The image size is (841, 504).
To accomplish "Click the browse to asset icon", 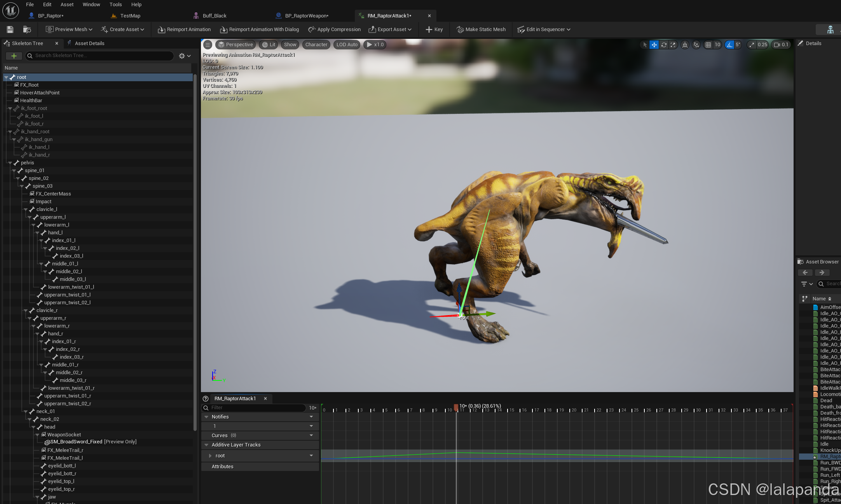I will [x=27, y=30].
